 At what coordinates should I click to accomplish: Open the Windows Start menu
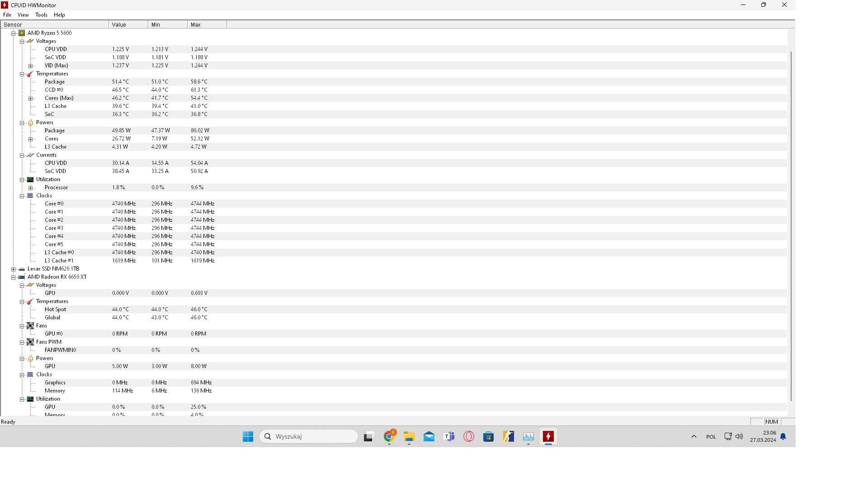point(248,436)
